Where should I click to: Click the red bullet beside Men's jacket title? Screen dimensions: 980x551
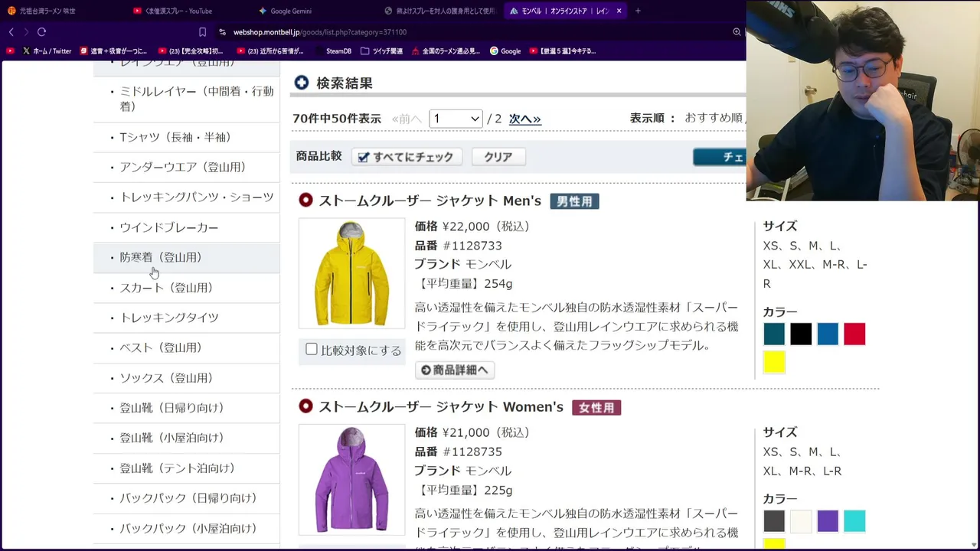[x=305, y=201]
